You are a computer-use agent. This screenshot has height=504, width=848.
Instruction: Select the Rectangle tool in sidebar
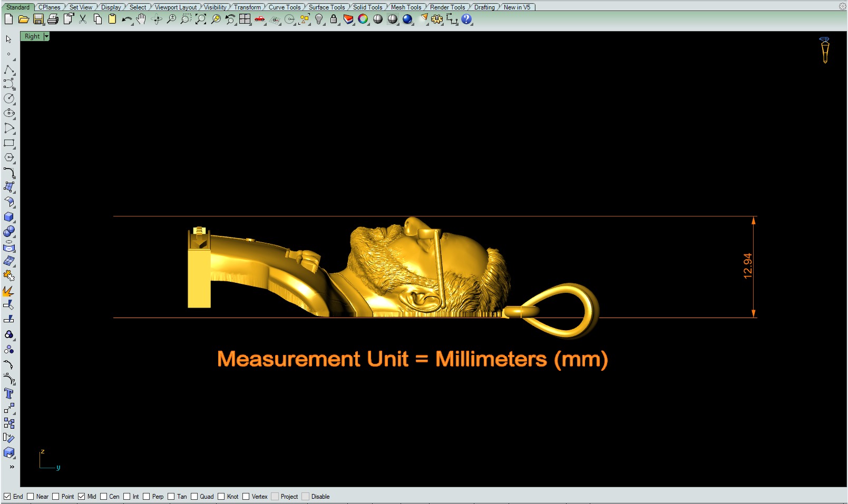coord(9,143)
